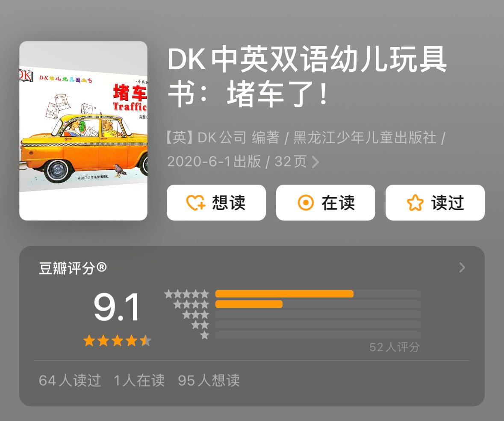Click the circle-dot icon on 在读
This screenshot has height=421, width=504.
pos(306,203)
